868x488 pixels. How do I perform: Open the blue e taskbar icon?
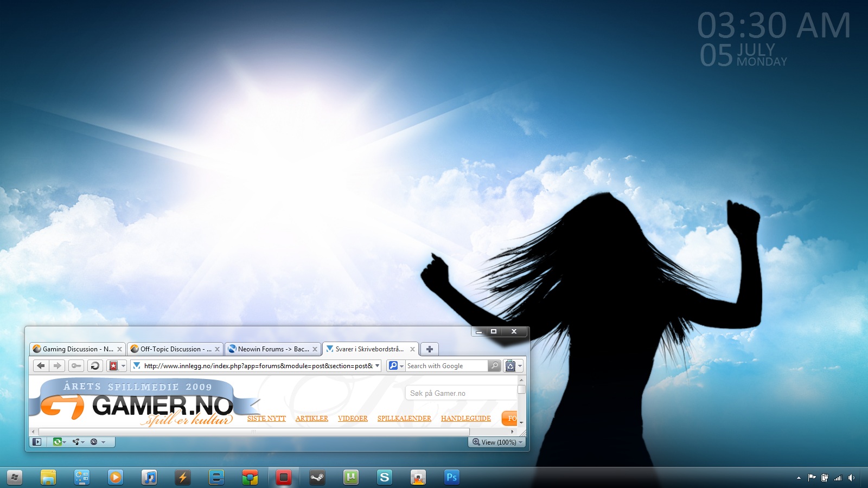tap(216, 477)
